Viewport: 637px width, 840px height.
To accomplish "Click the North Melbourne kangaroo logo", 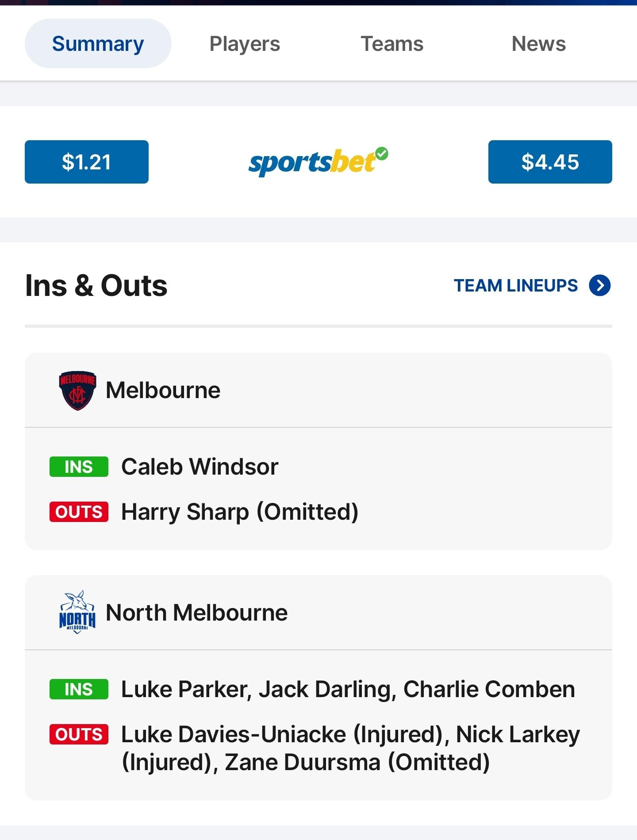I will click(x=77, y=612).
